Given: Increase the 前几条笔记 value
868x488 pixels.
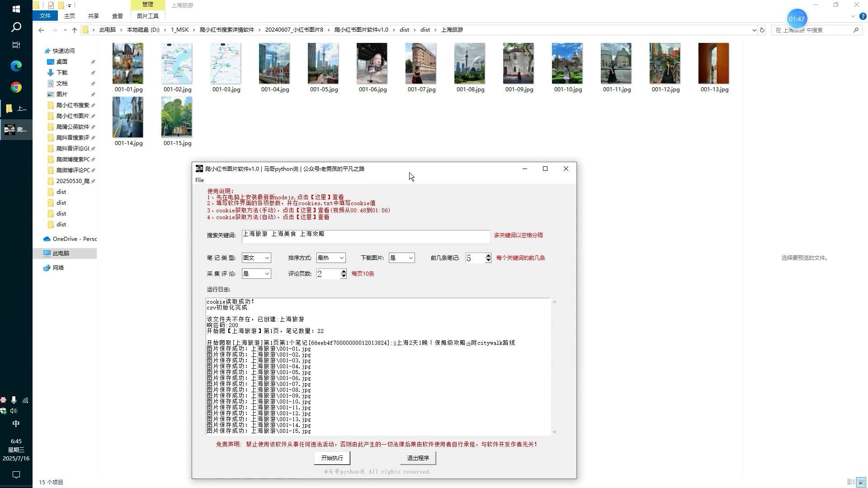Looking at the screenshot, I should coord(488,256).
